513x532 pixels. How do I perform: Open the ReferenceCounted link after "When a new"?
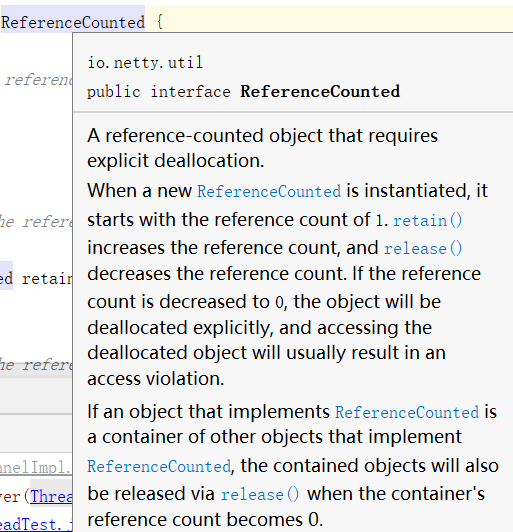point(269,191)
